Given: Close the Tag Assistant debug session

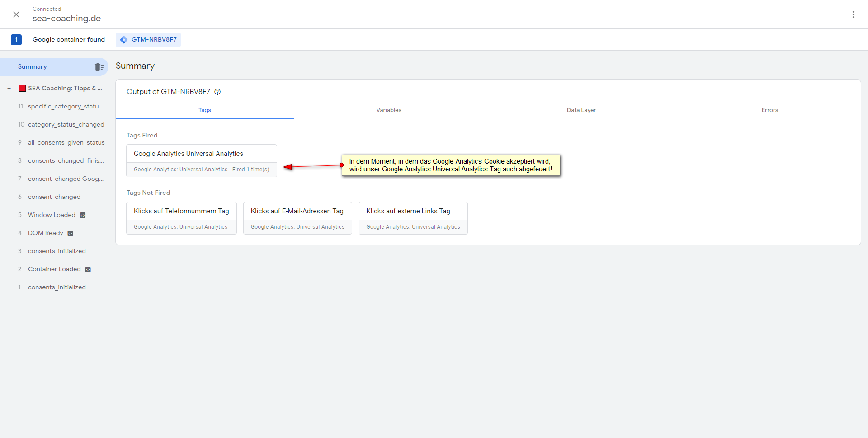Looking at the screenshot, I should (16, 14).
